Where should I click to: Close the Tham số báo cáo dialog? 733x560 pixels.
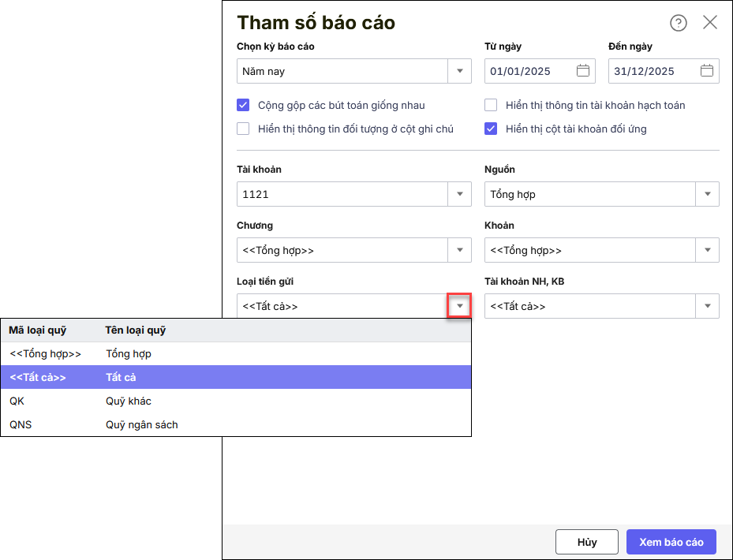tap(710, 23)
